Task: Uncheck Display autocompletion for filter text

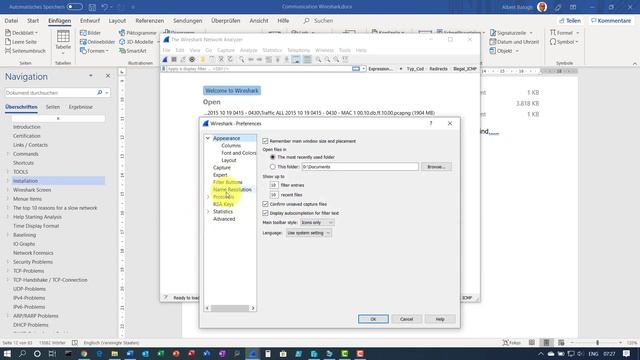Action: tap(265, 213)
